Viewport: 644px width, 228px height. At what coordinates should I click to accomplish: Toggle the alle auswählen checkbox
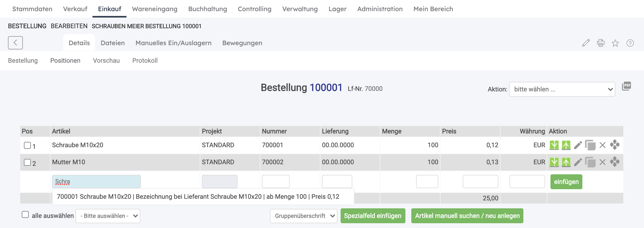[25, 215]
